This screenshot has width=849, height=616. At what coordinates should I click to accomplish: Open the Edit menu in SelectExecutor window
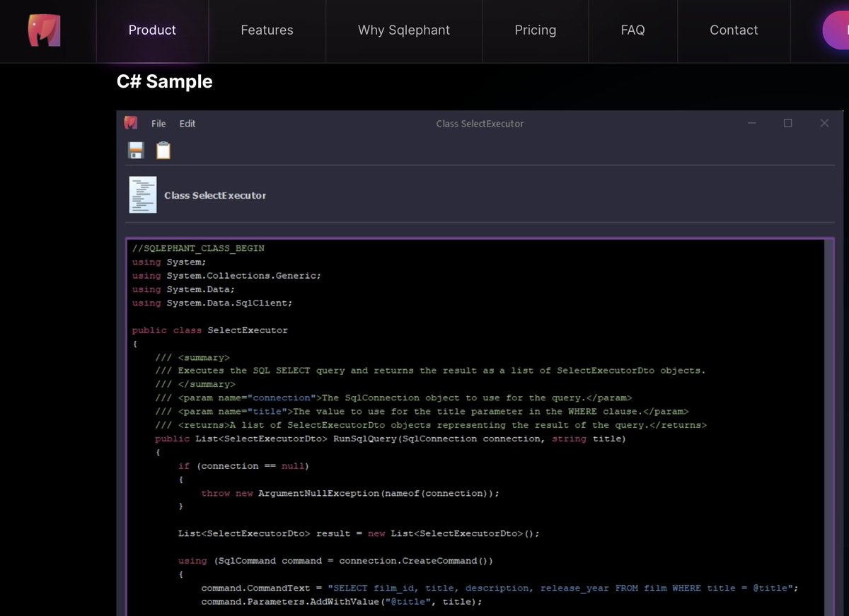tap(187, 124)
